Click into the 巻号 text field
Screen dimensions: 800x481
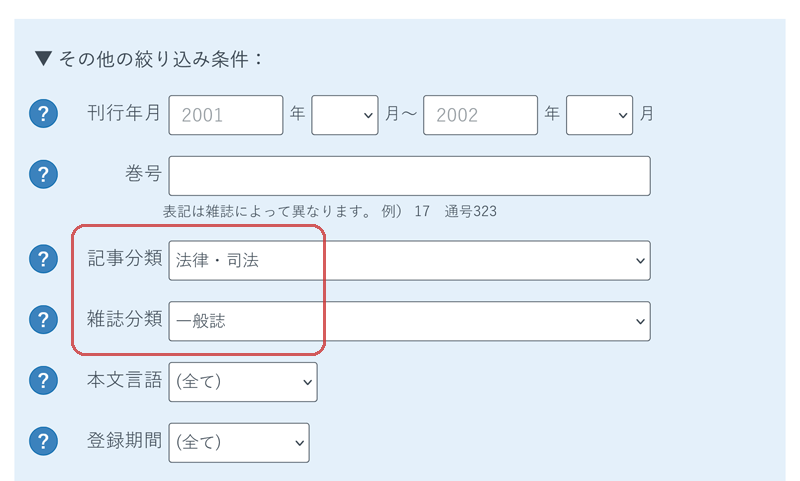tap(410, 176)
